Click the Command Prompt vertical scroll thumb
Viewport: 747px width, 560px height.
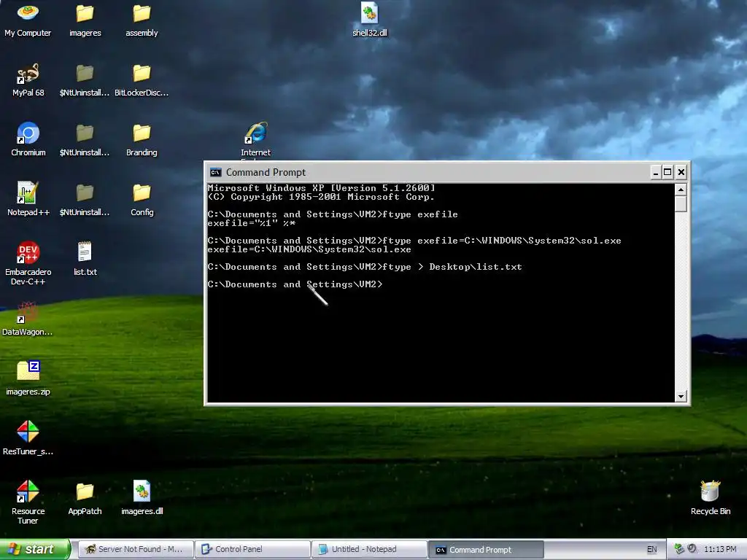681,204
